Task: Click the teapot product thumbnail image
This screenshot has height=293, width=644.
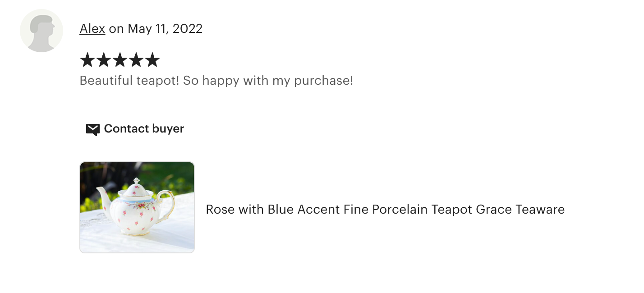Action: [x=137, y=207]
